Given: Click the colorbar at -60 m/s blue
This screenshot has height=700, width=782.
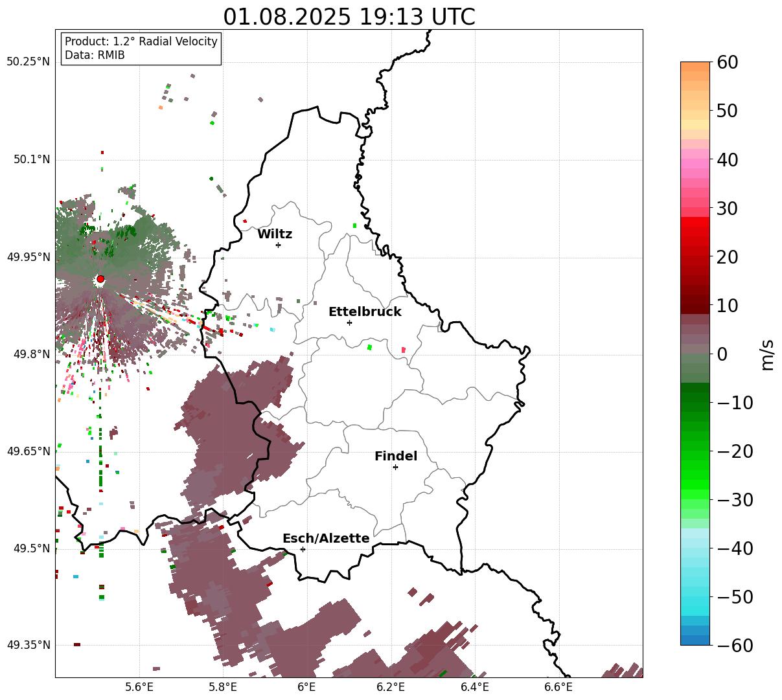Looking at the screenshot, I should point(695,640).
